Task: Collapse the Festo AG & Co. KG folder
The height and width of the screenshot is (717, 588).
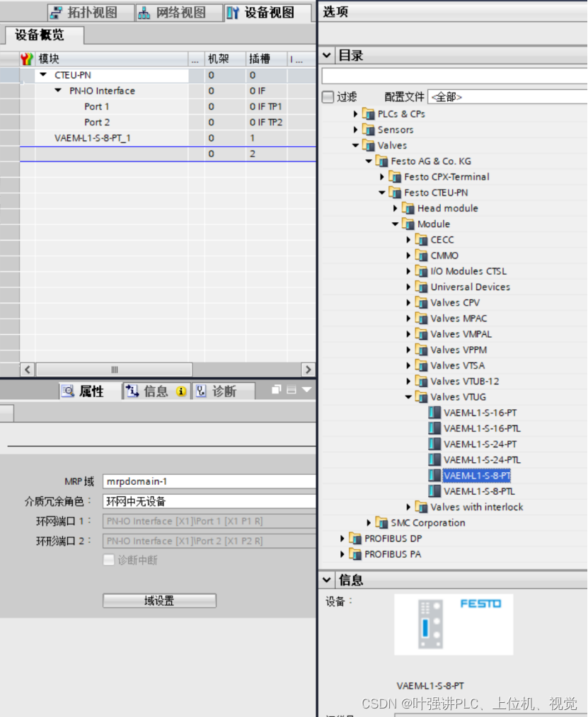Action: [x=369, y=161]
